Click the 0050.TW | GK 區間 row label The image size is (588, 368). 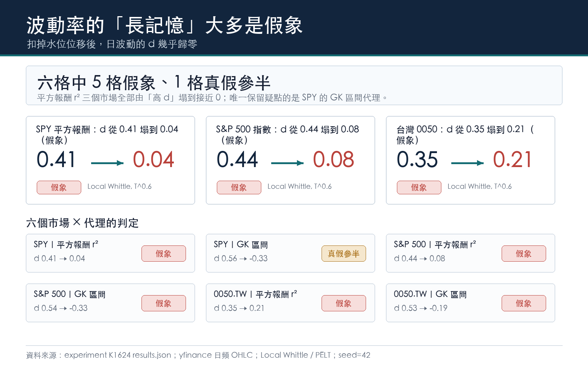point(430,294)
